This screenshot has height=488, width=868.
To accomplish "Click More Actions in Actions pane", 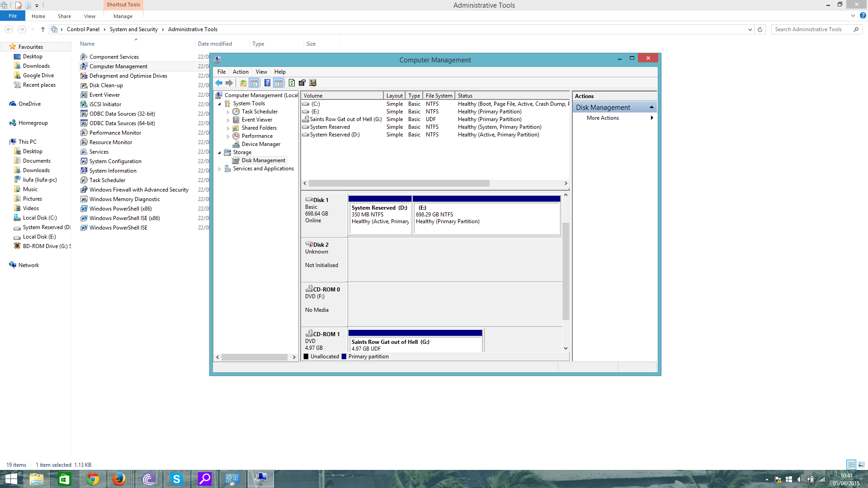I will coord(603,118).
